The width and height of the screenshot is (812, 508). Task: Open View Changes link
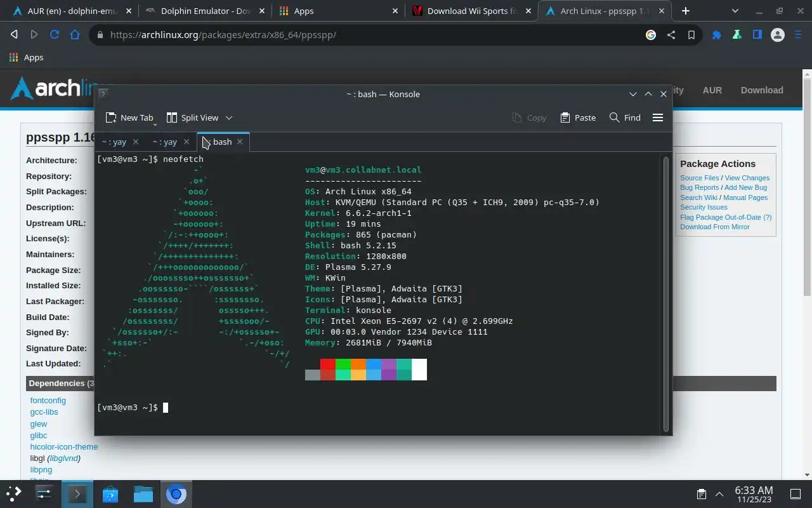point(747,178)
